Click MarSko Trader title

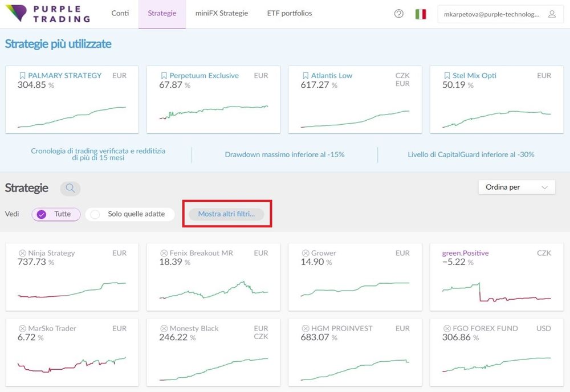click(x=52, y=328)
